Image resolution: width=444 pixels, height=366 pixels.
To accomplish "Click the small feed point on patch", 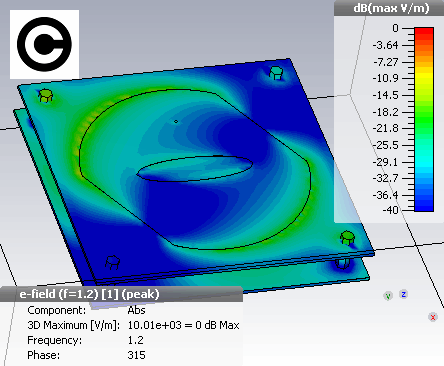I will [x=176, y=122].
